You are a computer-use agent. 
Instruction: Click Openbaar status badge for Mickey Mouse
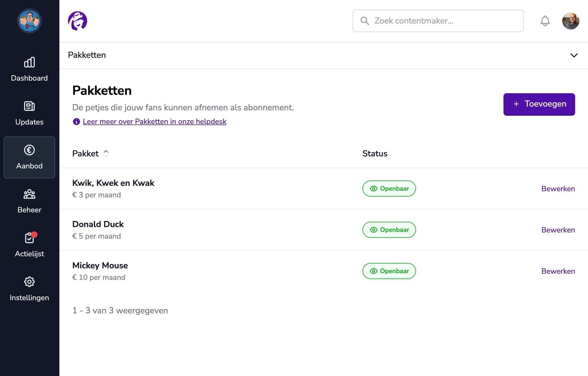(389, 271)
